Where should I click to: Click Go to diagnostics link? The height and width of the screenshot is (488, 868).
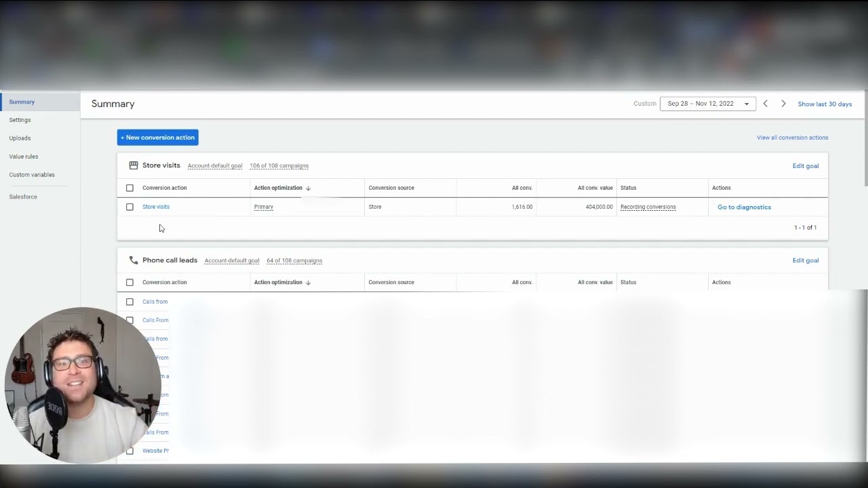[x=744, y=207]
